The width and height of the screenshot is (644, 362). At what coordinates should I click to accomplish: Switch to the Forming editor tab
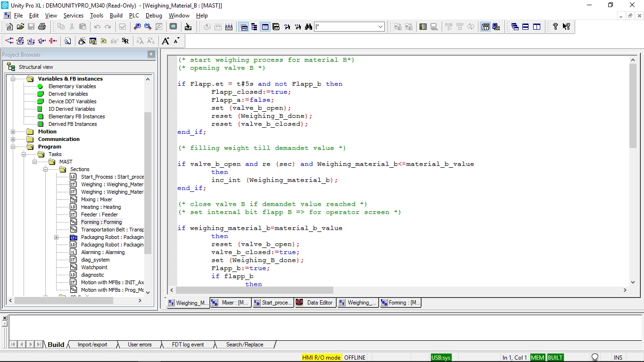click(x=400, y=303)
